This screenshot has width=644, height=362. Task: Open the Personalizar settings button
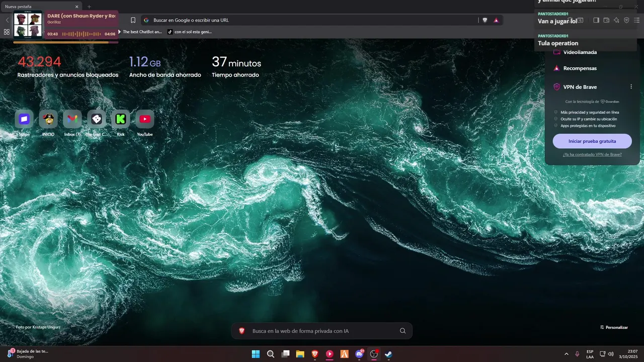[614, 327]
